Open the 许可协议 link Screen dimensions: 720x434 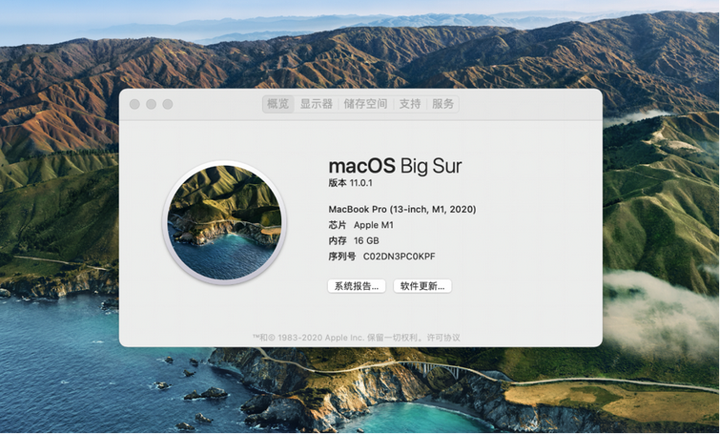[x=444, y=338]
